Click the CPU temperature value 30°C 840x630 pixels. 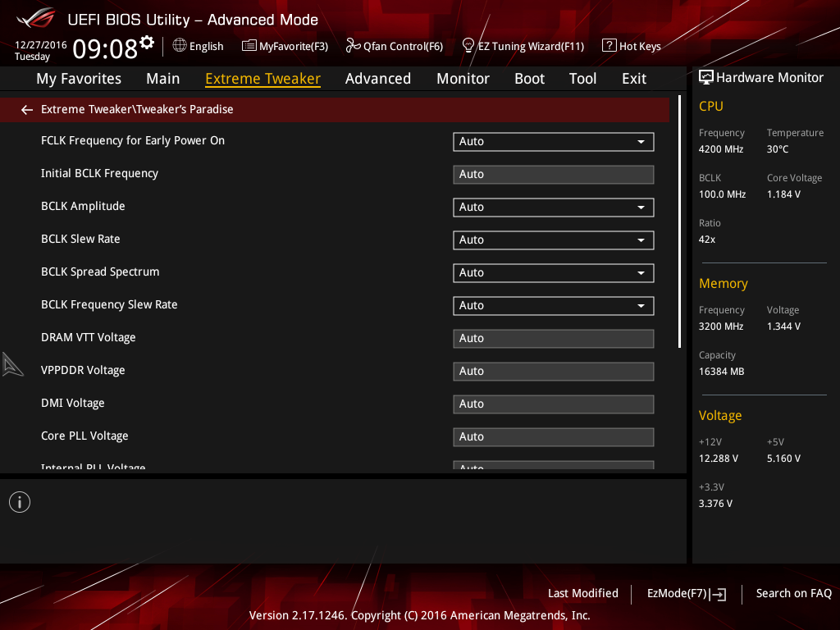point(778,149)
